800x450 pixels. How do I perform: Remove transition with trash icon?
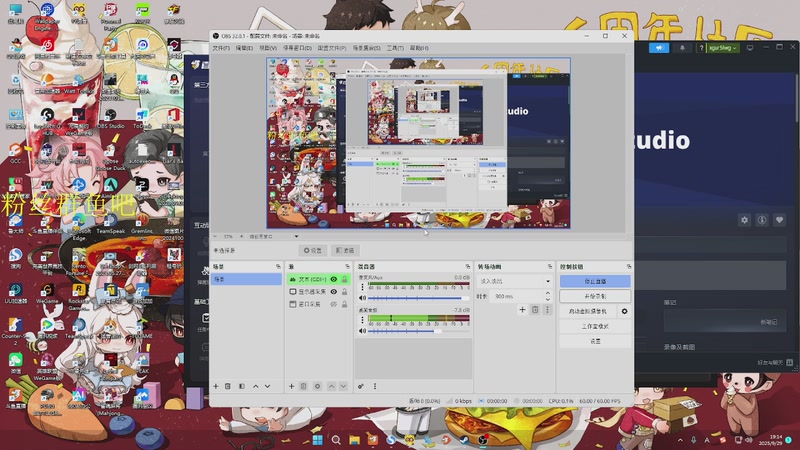[x=535, y=310]
